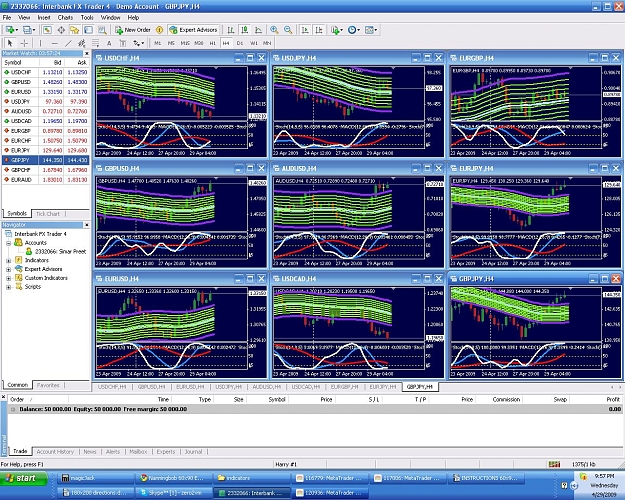Open the New Chart toolbar icon
625x500 pixels.
(x=9, y=30)
